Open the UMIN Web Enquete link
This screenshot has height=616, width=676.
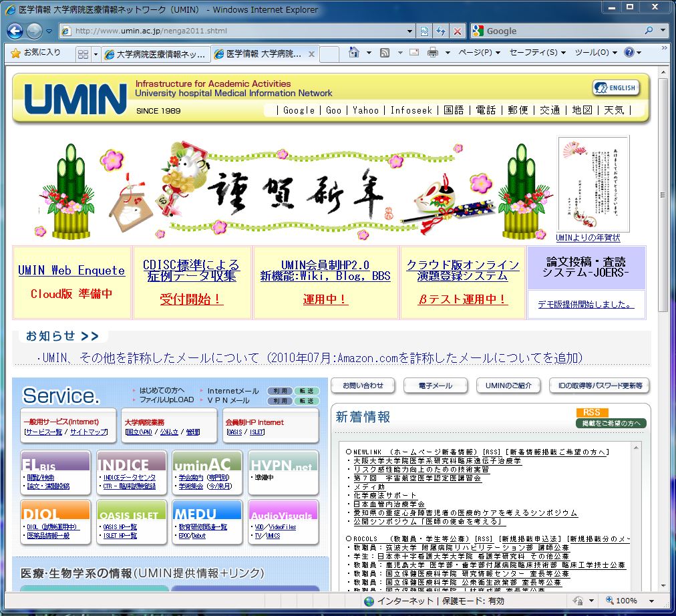point(71,271)
